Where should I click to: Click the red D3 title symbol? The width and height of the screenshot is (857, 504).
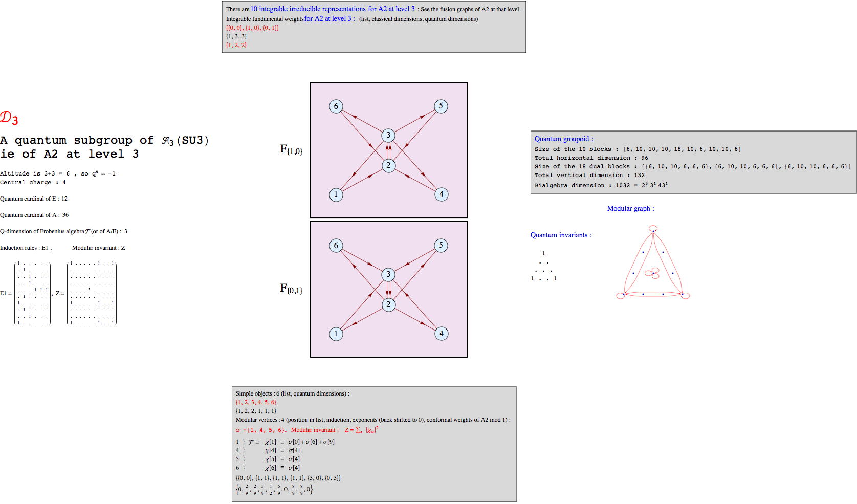[x=9, y=118]
